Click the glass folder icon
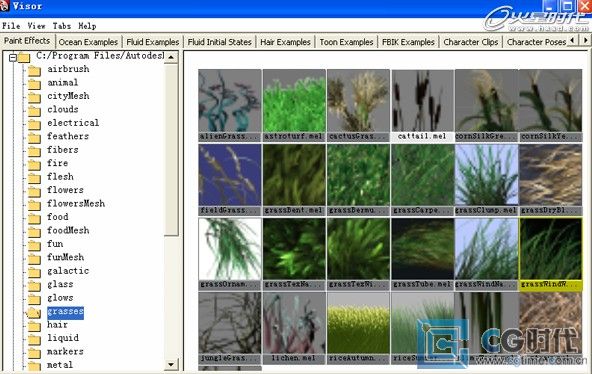Image resolution: width=592 pixels, height=374 pixels. coord(34,285)
